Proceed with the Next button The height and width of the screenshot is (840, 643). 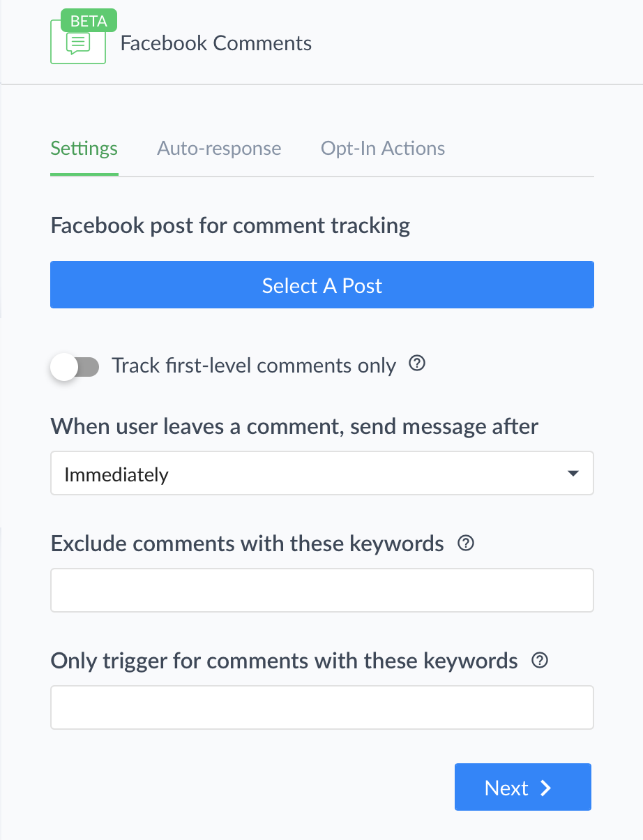point(523,787)
